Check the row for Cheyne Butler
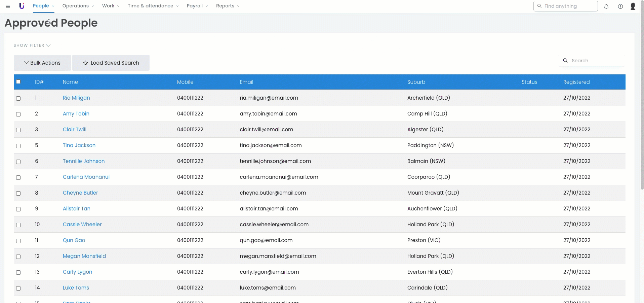The image size is (644, 303). point(18,193)
